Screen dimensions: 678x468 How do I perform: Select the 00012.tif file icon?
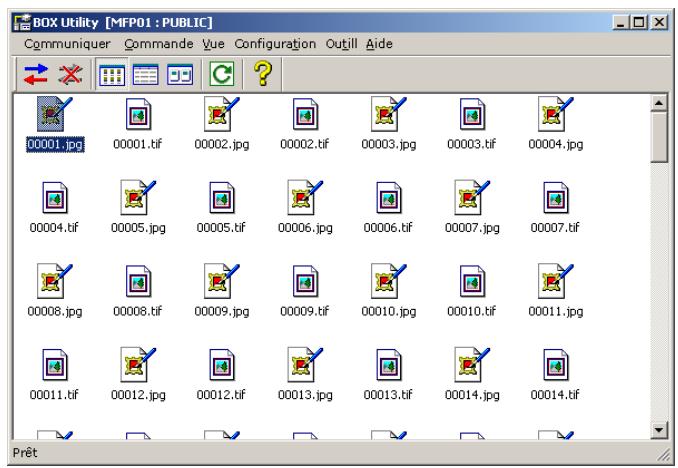pyautogui.click(x=222, y=365)
